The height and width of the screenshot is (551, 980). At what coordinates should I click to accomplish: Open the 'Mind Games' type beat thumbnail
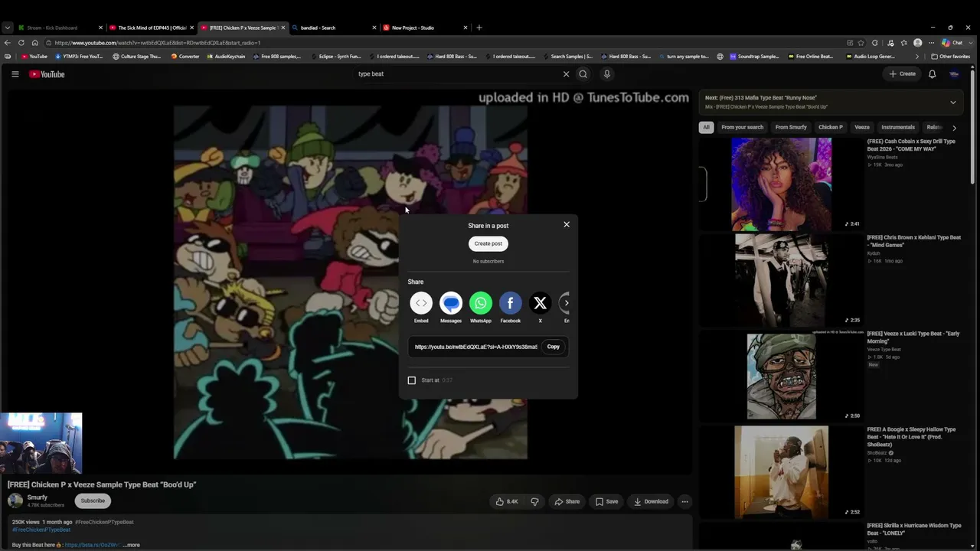pyautogui.click(x=781, y=280)
